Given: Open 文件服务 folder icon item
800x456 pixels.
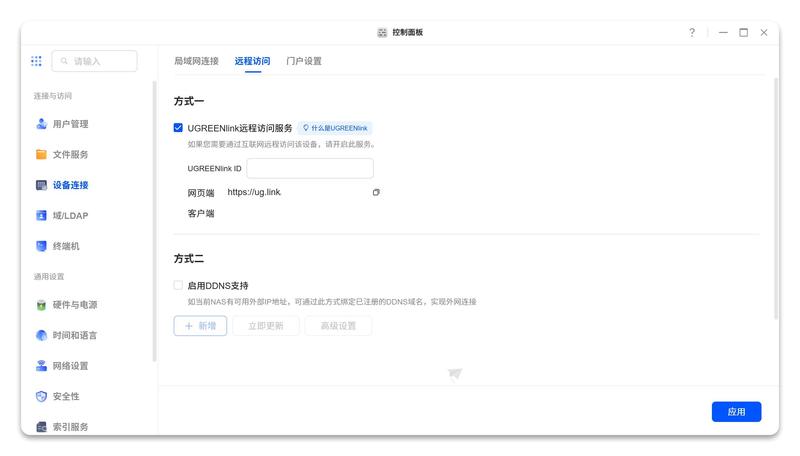Looking at the screenshot, I should coord(62,155).
